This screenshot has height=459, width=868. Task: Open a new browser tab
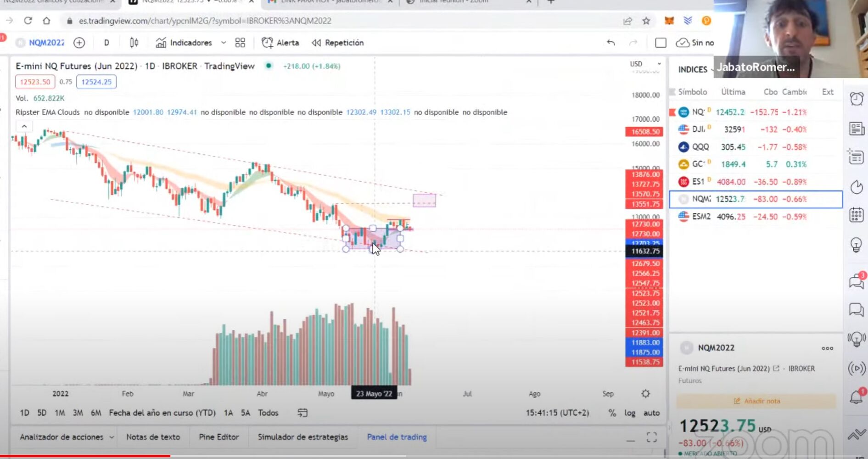click(x=551, y=2)
